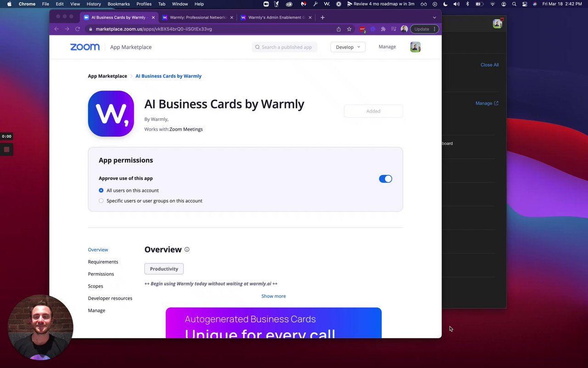588x368 pixels.
Task: Click the Chrome profile avatar in the toolbar
Action: tap(404, 29)
